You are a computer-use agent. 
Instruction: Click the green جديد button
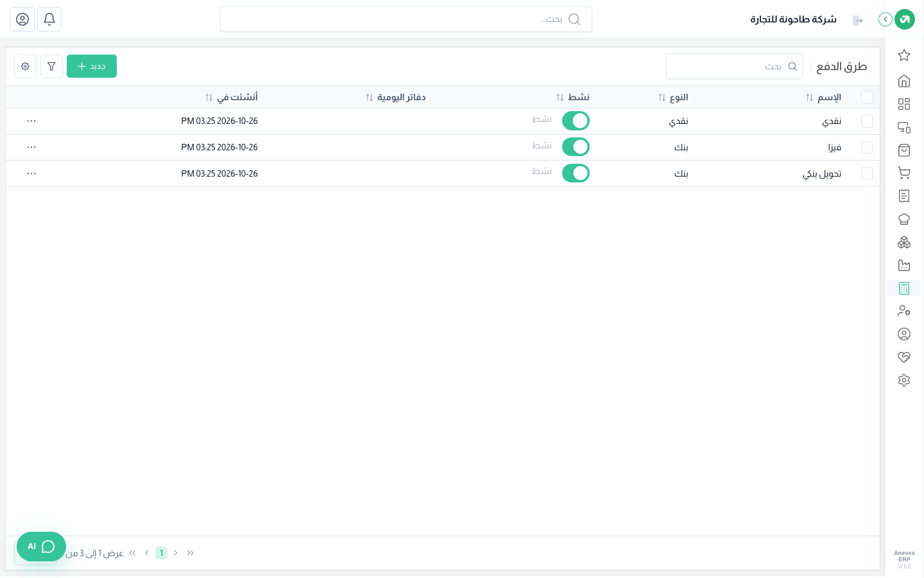[92, 66]
